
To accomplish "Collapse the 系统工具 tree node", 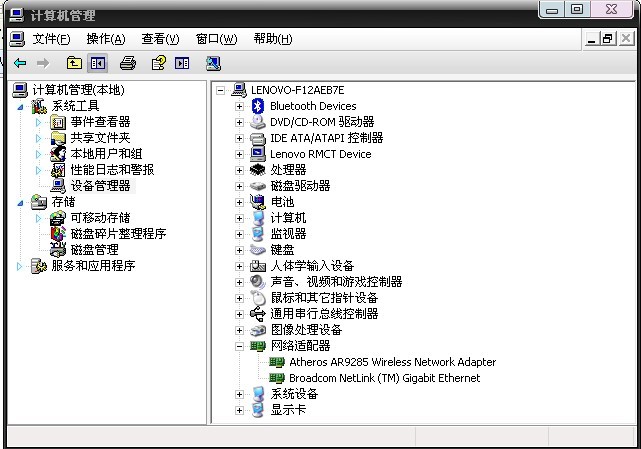I will (20, 107).
